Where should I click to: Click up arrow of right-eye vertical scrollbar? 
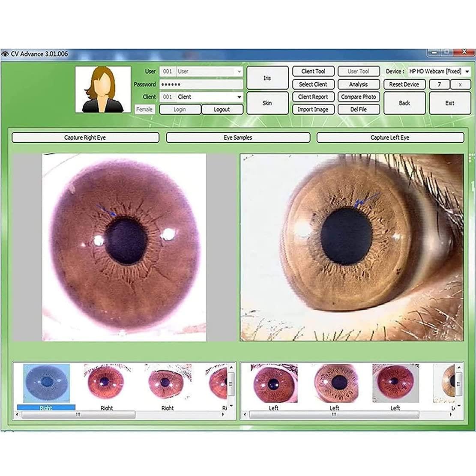(231, 368)
